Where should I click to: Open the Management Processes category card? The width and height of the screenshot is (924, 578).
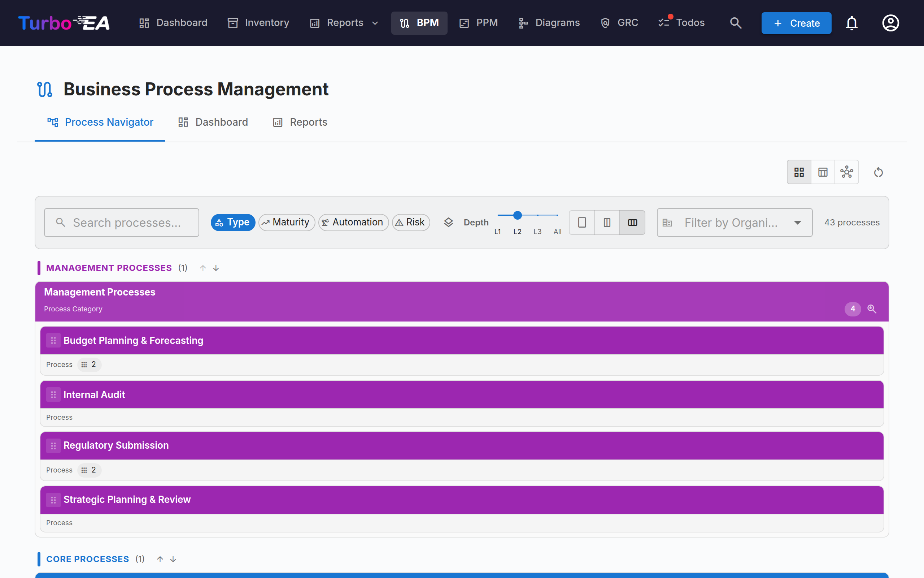click(x=462, y=302)
